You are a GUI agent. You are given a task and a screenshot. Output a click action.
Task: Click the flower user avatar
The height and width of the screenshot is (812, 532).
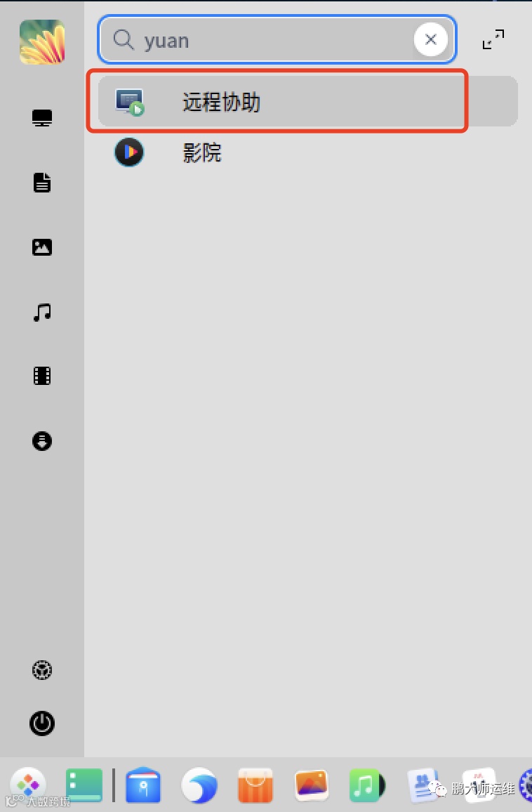tap(42, 41)
